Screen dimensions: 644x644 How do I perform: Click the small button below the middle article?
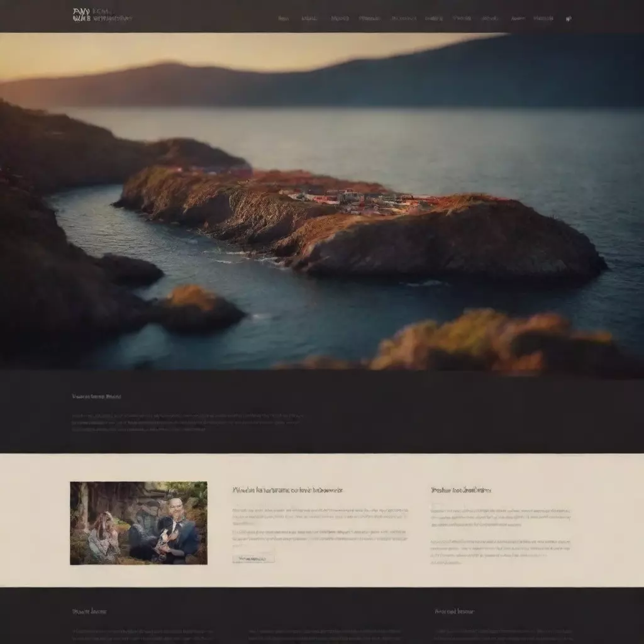(x=253, y=559)
